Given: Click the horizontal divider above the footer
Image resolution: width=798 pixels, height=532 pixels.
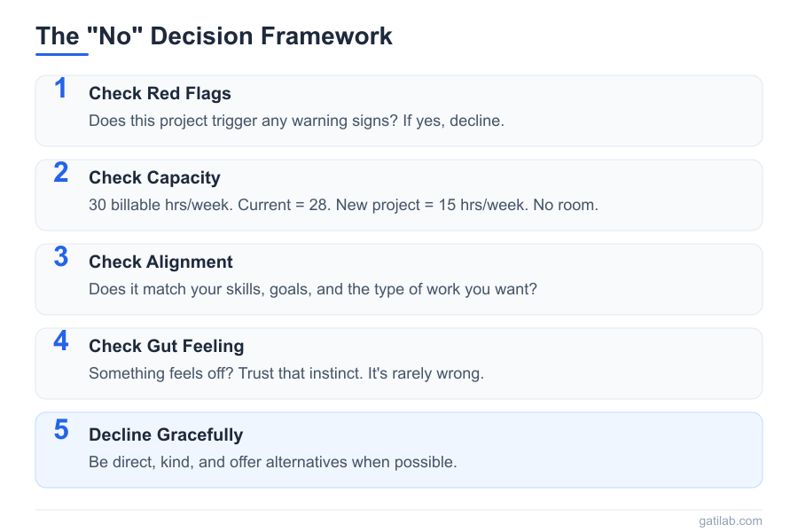Looking at the screenshot, I should pos(399,510).
